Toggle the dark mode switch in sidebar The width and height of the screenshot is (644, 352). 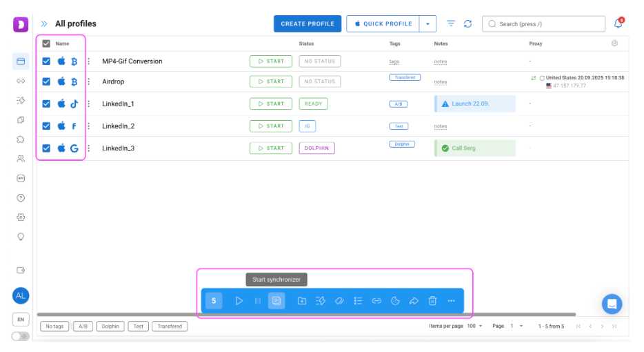pyautogui.click(x=21, y=336)
